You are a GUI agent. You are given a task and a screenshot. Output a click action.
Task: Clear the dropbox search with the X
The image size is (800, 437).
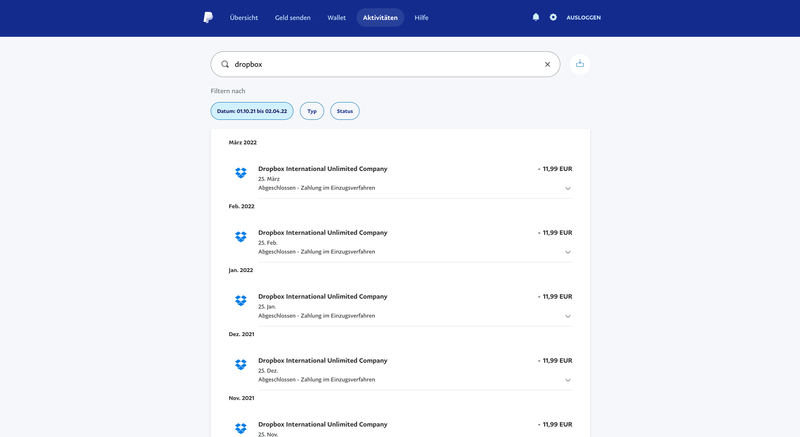click(x=547, y=64)
